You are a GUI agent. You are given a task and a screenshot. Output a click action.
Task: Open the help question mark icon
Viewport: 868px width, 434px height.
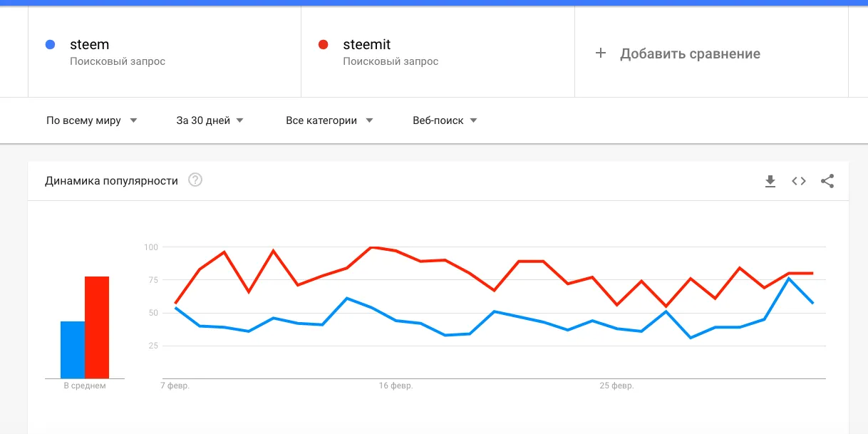[x=195, y=180]
